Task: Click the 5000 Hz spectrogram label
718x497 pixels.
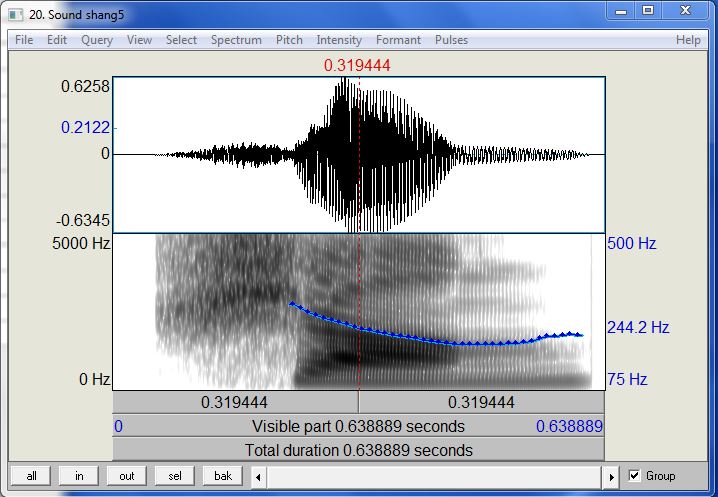Action: (81, 243)
